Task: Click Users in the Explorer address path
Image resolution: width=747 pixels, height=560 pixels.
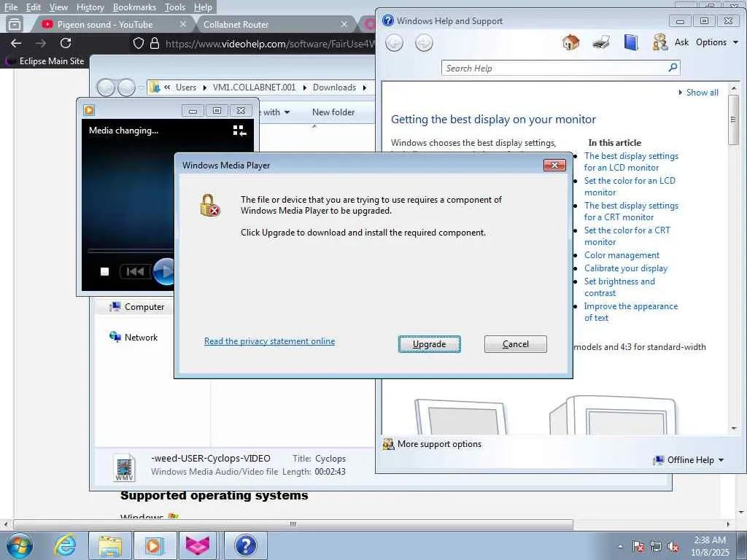Action: click(186, 87)
